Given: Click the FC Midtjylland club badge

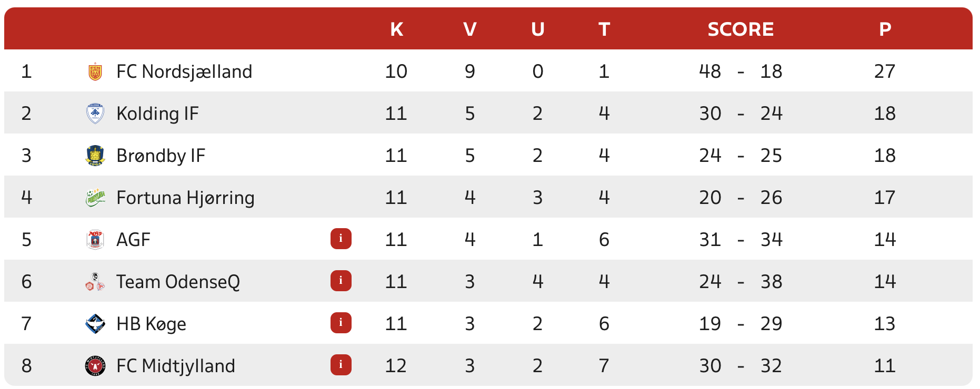Looking at the screenshot, I should click(95, 366).
